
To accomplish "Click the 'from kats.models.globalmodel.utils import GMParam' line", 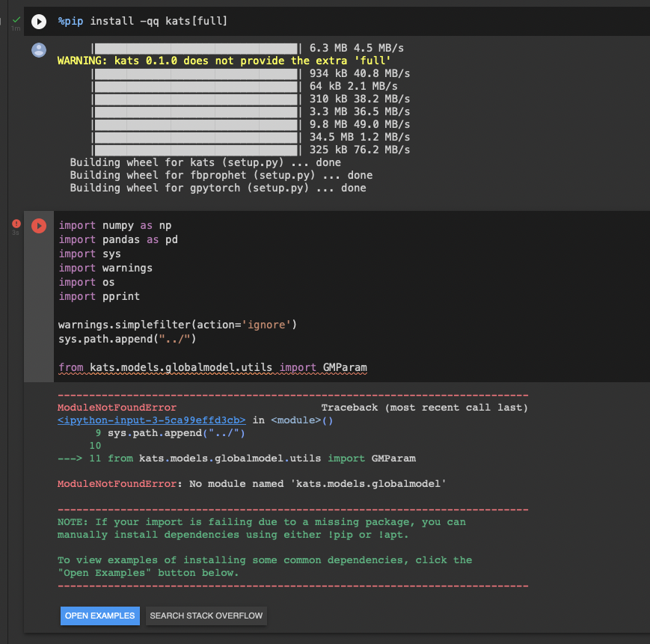I will point(212,367).
